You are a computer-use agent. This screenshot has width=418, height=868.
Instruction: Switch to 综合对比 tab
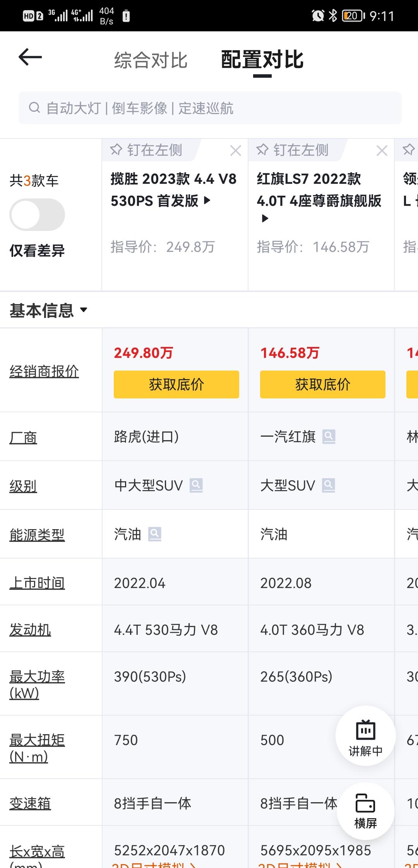click(151, 60)
